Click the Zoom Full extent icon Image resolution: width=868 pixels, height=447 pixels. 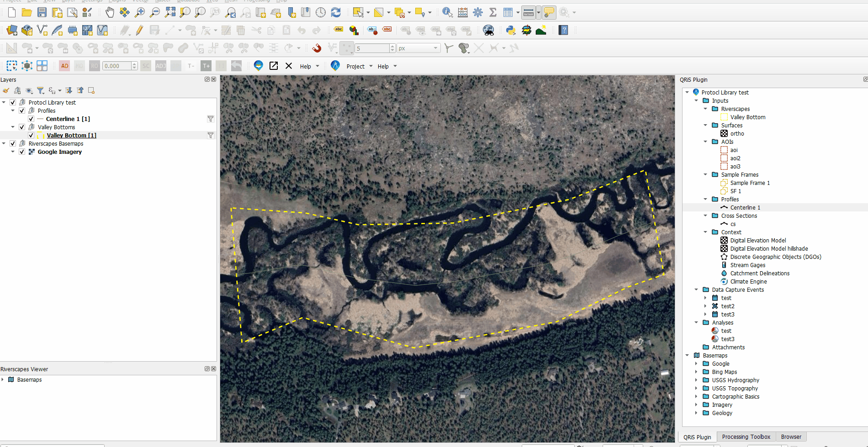pos(170,13)
